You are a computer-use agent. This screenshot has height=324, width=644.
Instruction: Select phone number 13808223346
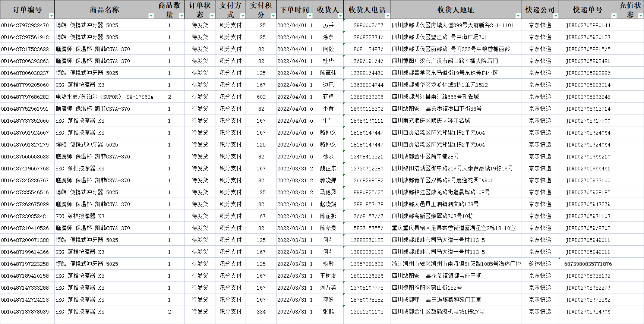point(367,37)
